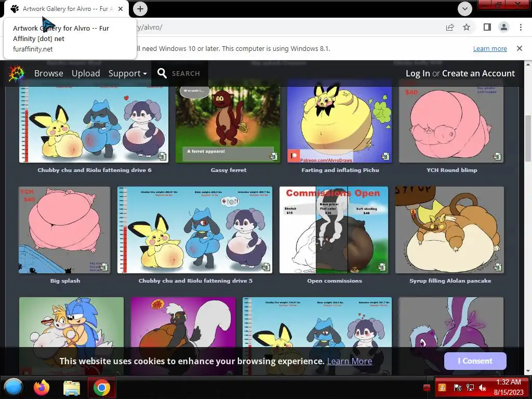Image resolution: width=532 pixels, height=399 pixels.
Task: Toggle the Chrome side panel icon
Action: tap(487, 27)
